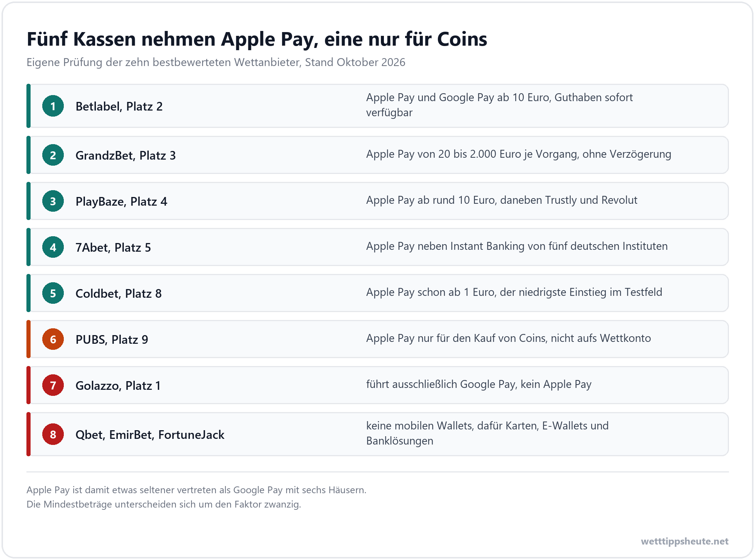
Task: Click the green number 3 badge
Action: click(53, 201)
